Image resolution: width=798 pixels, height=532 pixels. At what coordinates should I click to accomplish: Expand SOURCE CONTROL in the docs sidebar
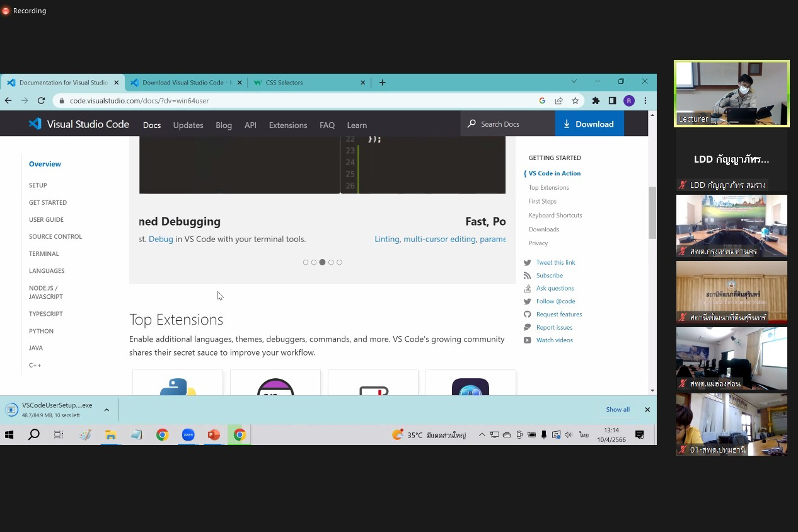[55, 236]
